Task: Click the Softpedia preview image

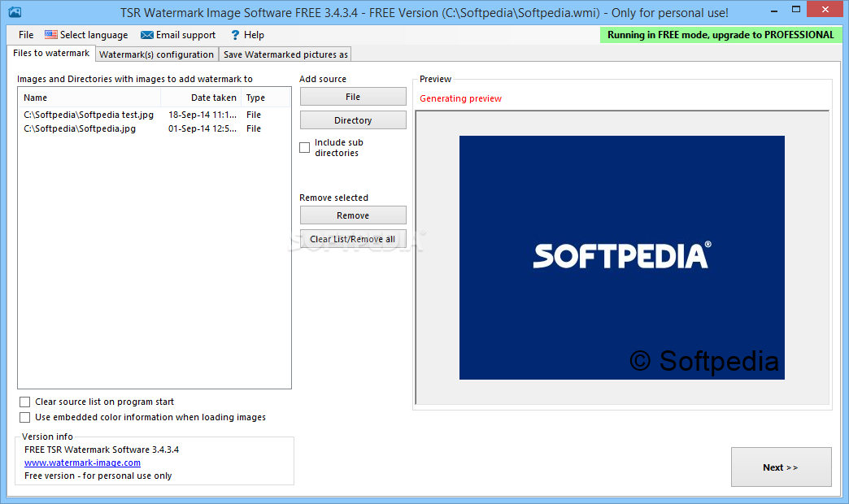Action: tap(621, 257)
